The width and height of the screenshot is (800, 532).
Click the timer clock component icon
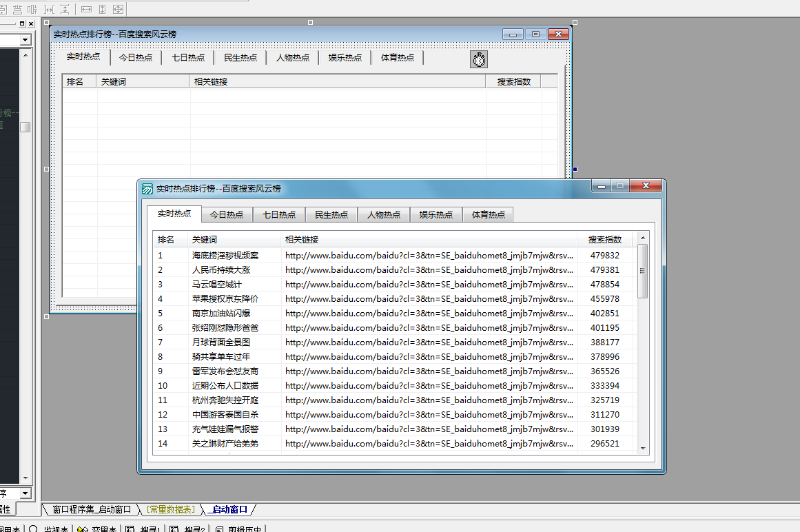pyautogui.click(x=479, y=59)
